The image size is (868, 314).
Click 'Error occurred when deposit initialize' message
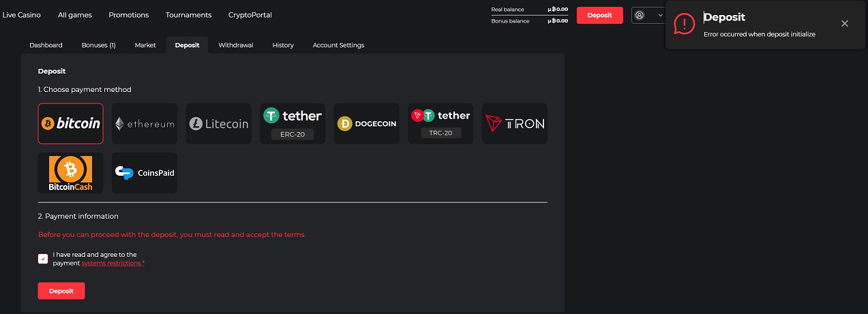(760, 34)
